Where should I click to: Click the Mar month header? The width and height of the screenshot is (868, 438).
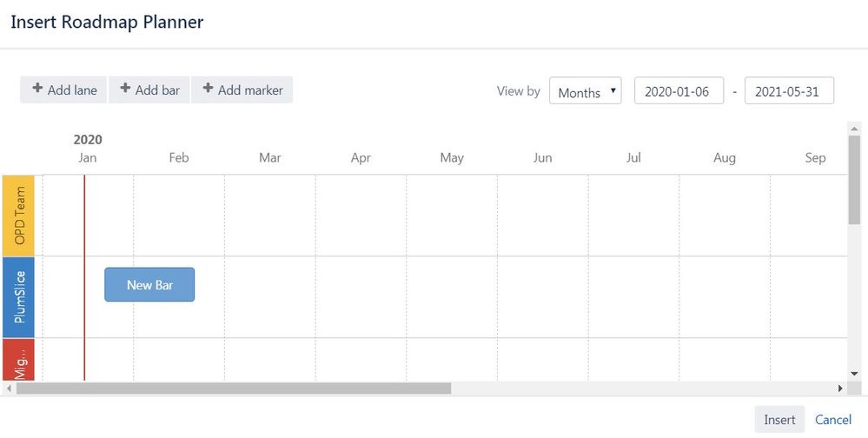270,158
